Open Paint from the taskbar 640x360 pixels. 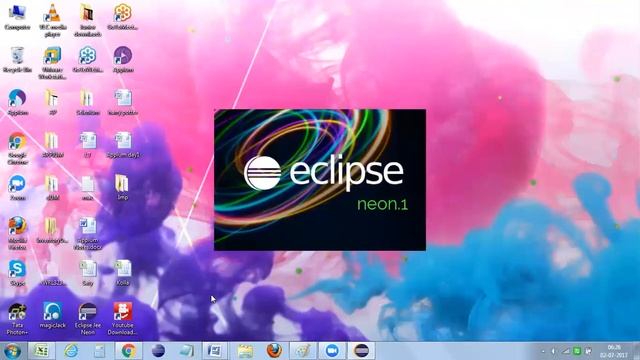pos(303,351)
